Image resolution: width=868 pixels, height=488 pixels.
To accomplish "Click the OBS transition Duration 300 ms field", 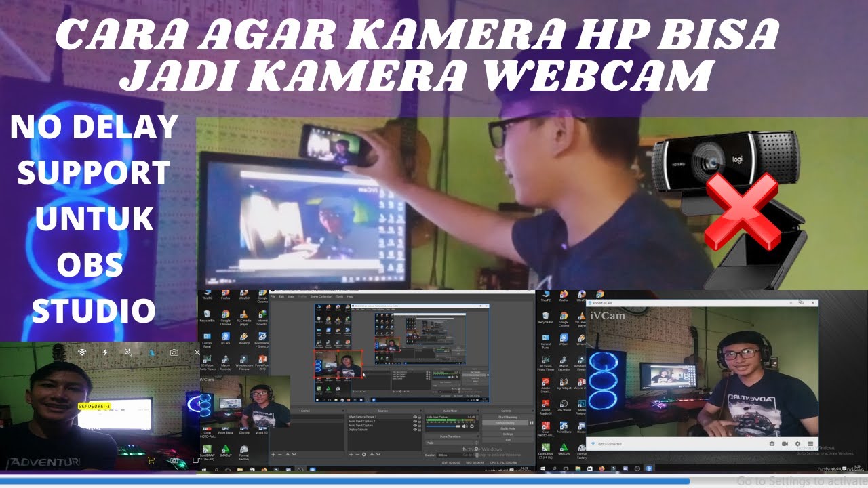I will point(457,455).
